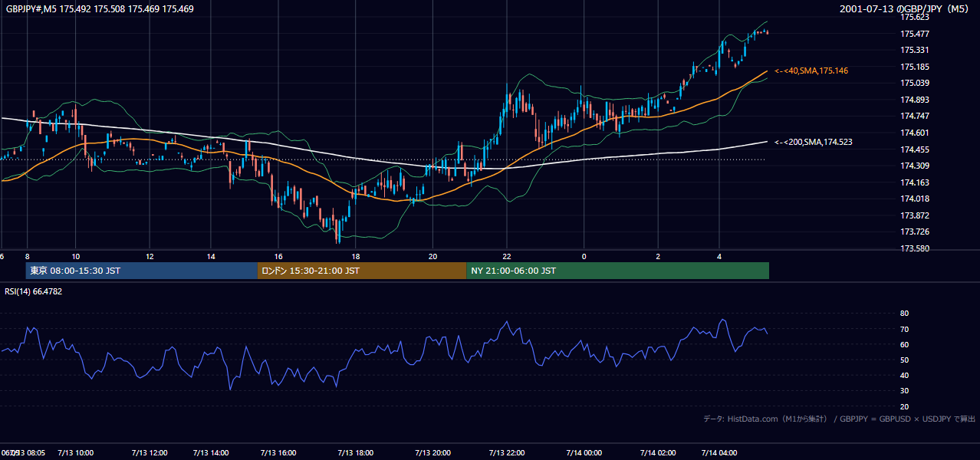Click the 175.331 price axis label

[x=915, y=50]
